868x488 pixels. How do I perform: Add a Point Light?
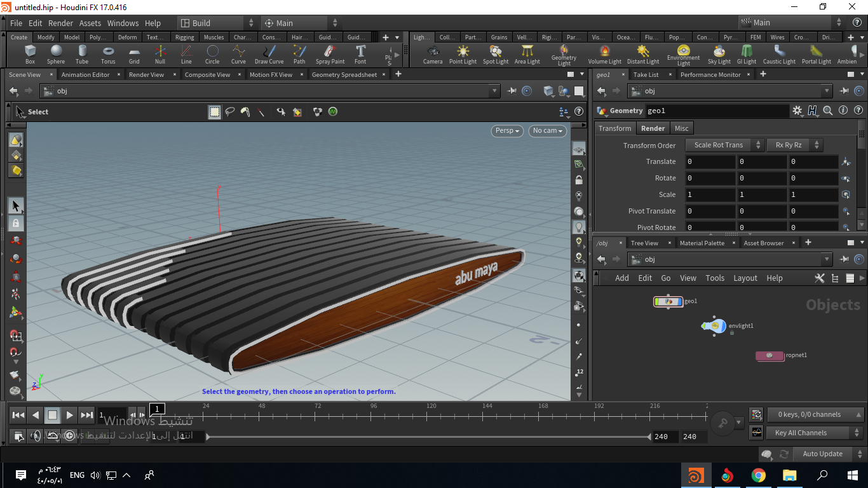click(x=463, y=54)
